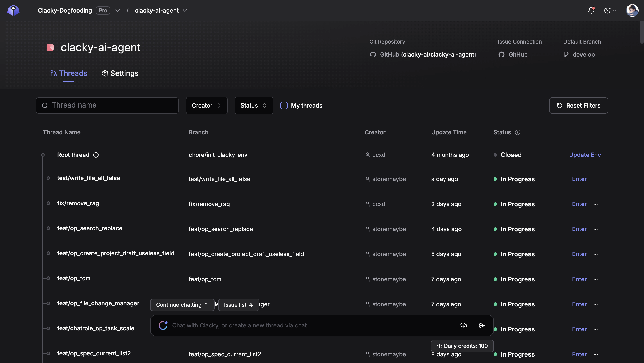Click the feat/op_search_replace thread name
The image size is (644, 363).
[90, 228]
